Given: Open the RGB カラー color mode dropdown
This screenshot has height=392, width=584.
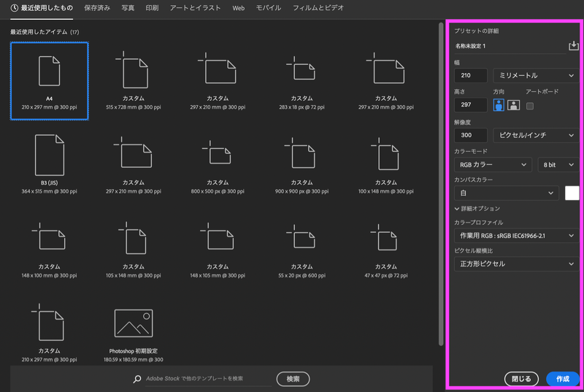Looking at the screenshot, I should point(493,165).
